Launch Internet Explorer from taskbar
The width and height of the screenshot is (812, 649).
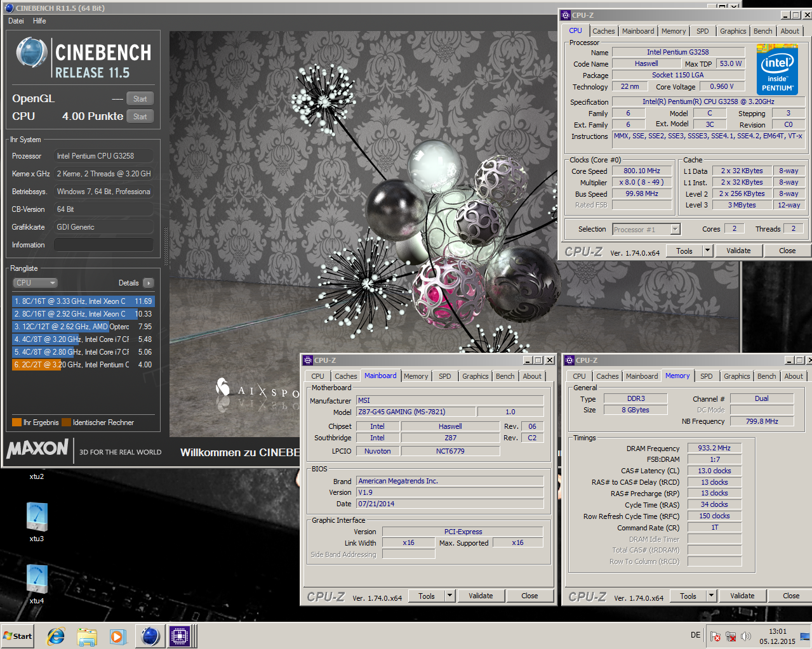tap(56, 636)
